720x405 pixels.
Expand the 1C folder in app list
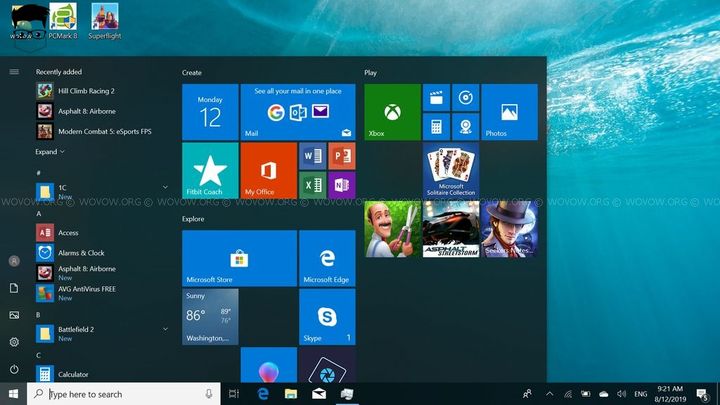click(165, 187)
